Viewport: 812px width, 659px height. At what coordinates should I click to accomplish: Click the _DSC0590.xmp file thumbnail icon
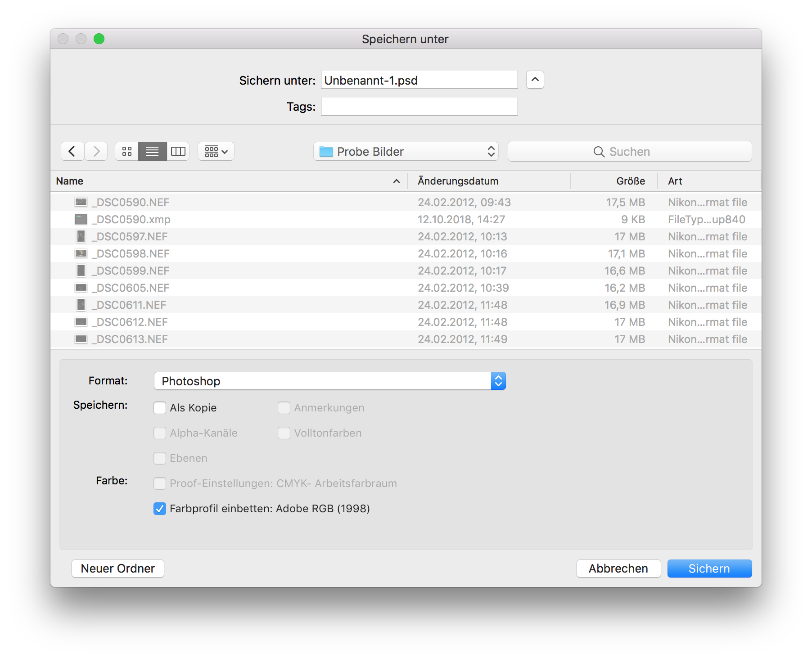click(81, 219)
